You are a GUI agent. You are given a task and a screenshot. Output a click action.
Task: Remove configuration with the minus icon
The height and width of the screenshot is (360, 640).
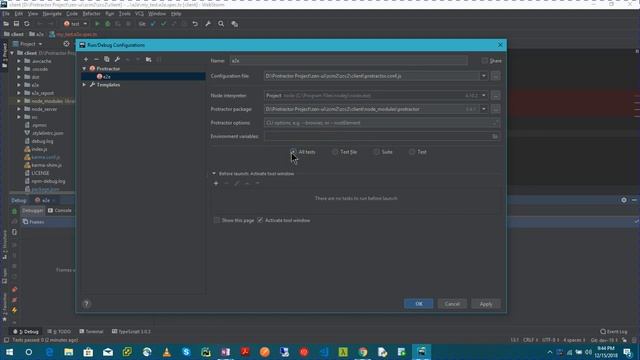pyautogui.click(x=96, y=60)
